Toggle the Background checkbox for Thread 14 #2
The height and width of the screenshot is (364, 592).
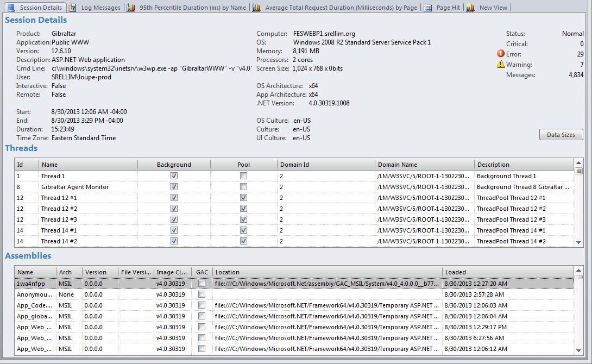click(174, 241)
